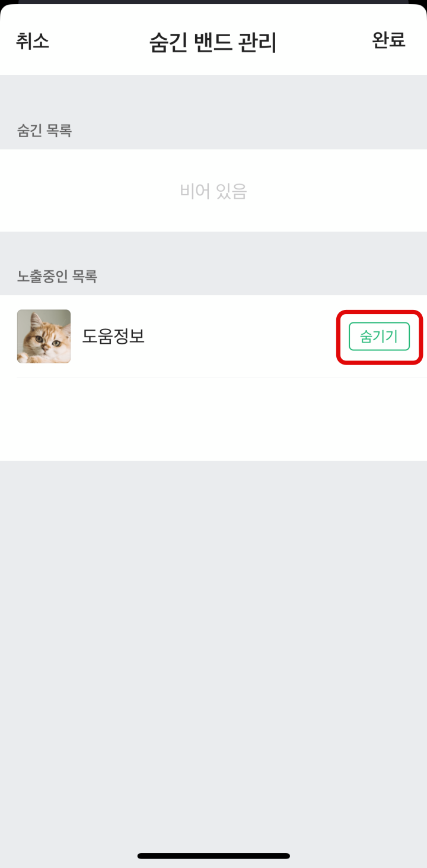Screen dimensions: 427x868
Task: Click the 숨긴 목록 section header
Action: click(44, 131)
